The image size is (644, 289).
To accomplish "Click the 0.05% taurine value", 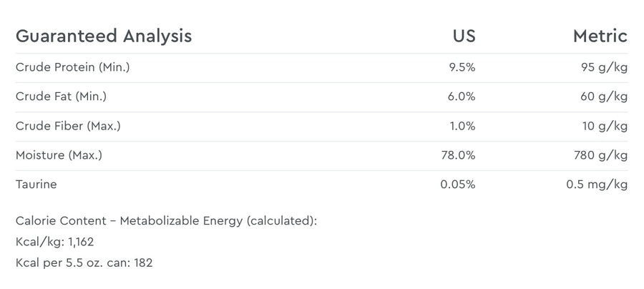I will [x=458, y=185].
